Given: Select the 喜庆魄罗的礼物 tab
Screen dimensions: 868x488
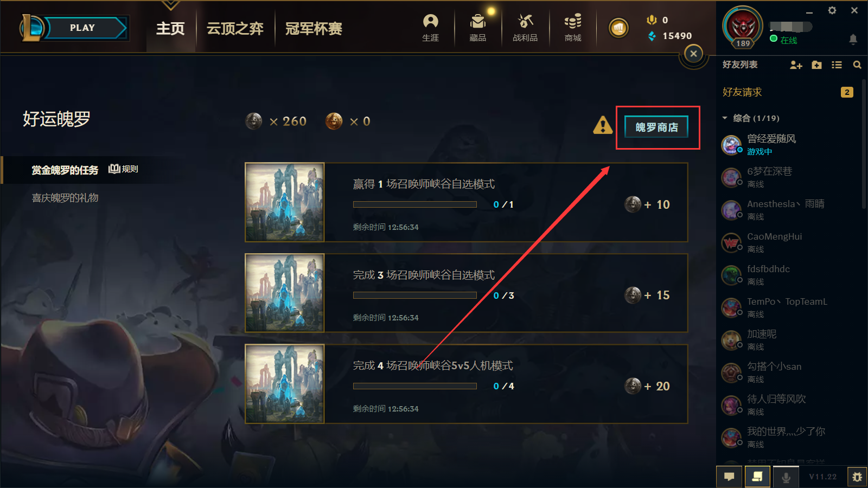Looking at the screenshot, I should point(65,198).
